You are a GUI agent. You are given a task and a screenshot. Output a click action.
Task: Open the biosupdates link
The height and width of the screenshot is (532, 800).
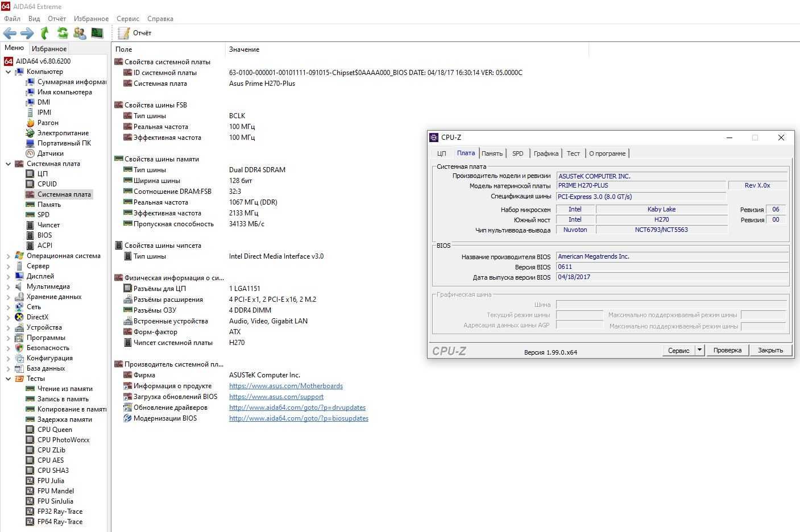point(299,418)
